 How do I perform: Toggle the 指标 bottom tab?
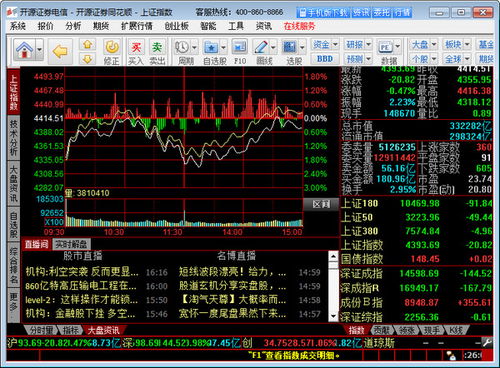[70, 330]
